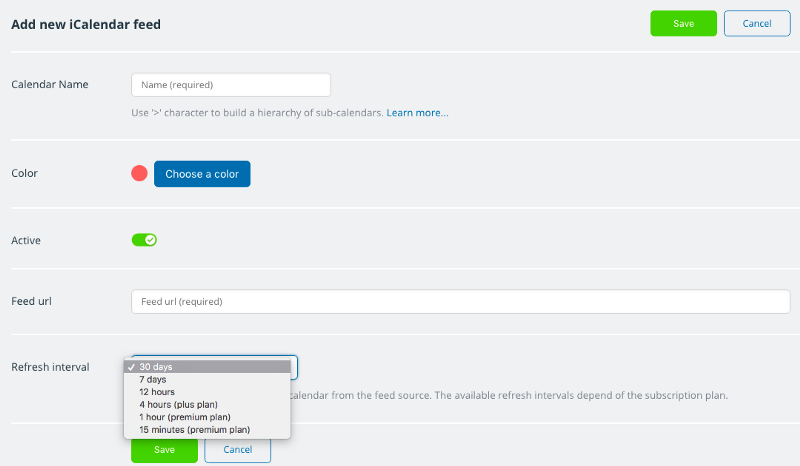The image size is (800, 466).
Task: Click the Calendar Name input field
Action: pyautogui.click(x=231, y=85)
